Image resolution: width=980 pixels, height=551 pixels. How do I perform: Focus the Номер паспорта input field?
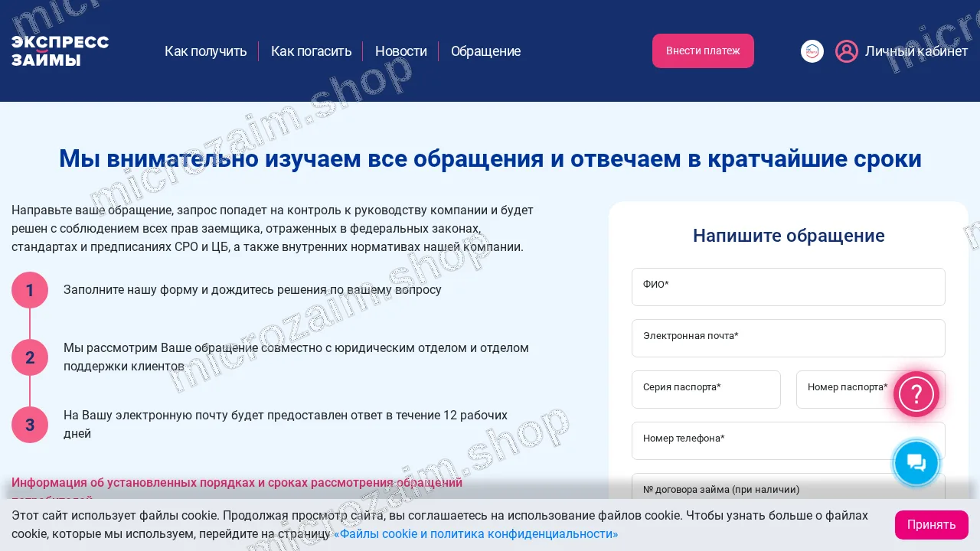click(x=871, y=390)
